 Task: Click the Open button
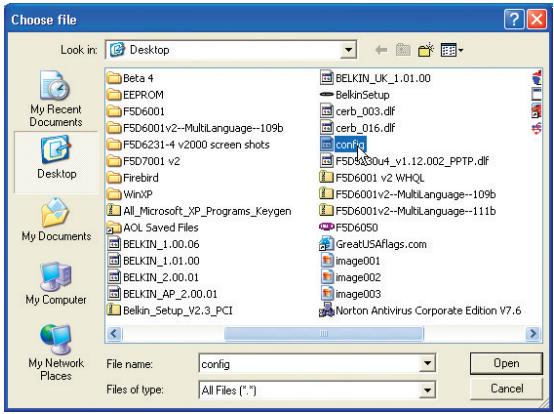point(506,363)
